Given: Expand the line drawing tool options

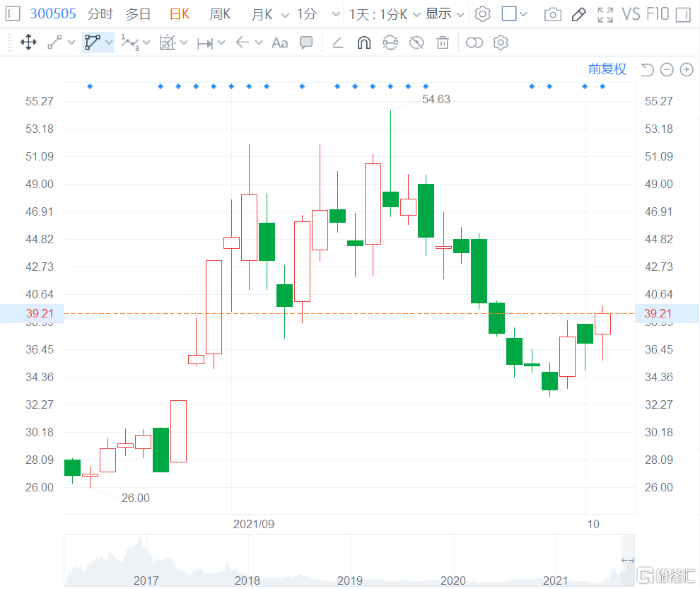Looking at the screenshot, I should click(x=71, y=43).
